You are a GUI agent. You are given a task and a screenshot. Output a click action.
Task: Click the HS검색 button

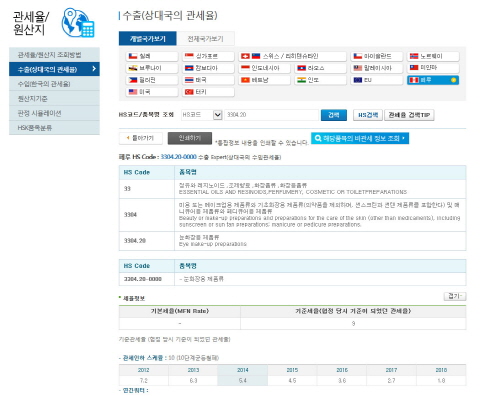368,115
